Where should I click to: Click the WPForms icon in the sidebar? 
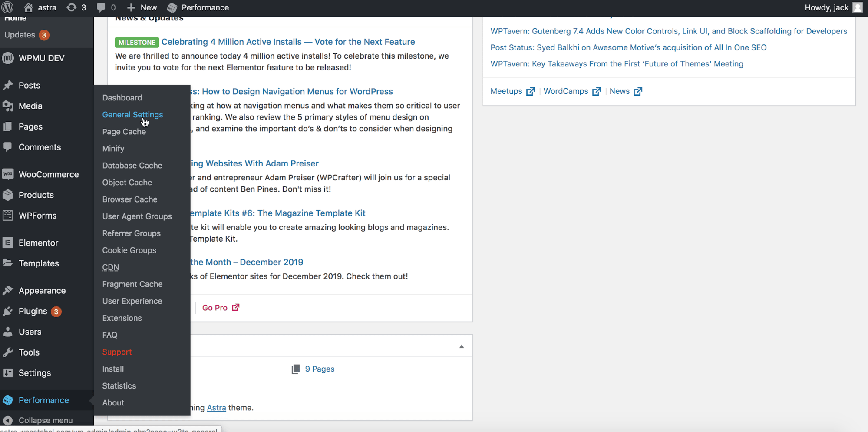pyautogui.click(x=8, y=216)
